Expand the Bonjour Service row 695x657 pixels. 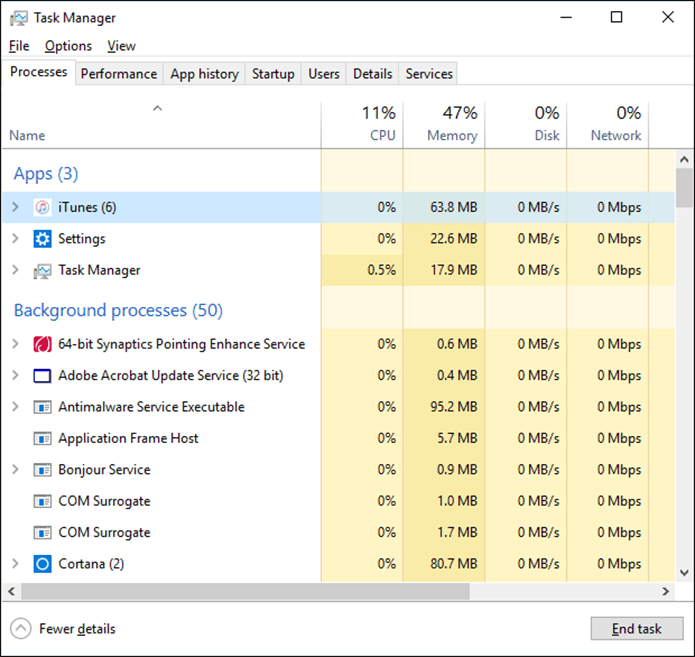[x=16, y=469]
